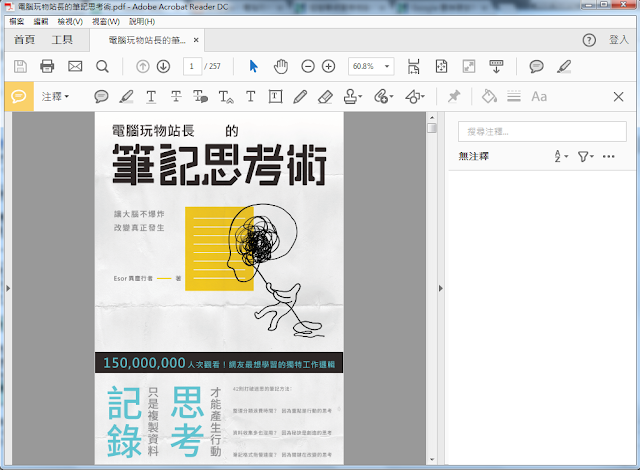Click the fit width scrolling icon
This screenshot has height=470, width=640.
click(413, 66)
